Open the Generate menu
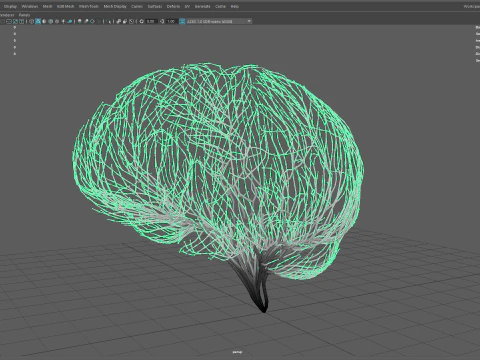Image resolution: width=480 pixels, height=360 pixels. tap(202, 6)
